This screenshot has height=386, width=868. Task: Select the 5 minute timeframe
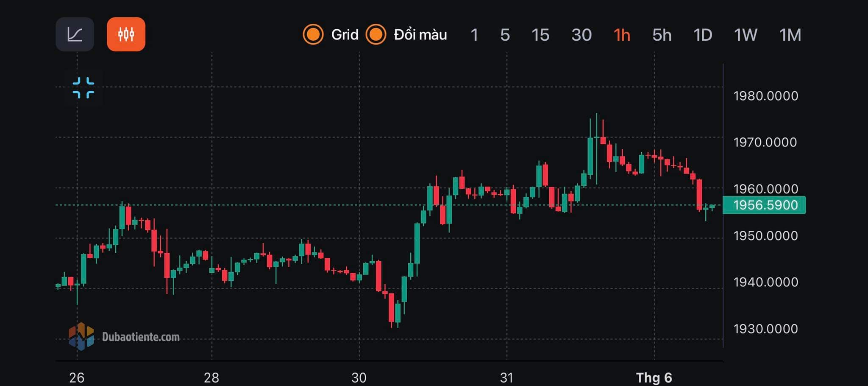coord(504,35)
